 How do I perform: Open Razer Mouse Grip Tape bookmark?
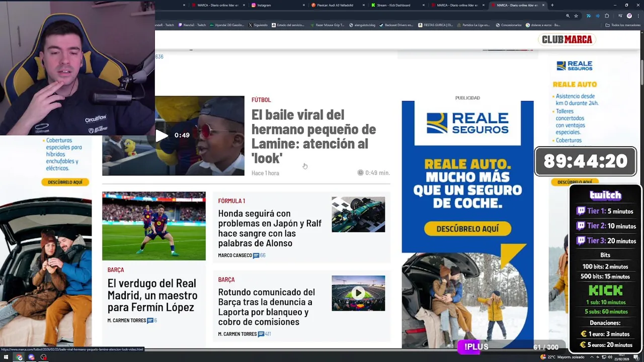coord(327,25)
